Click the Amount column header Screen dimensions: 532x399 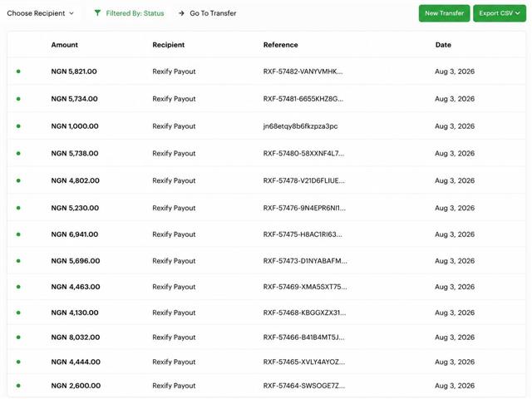pos(65,45)
